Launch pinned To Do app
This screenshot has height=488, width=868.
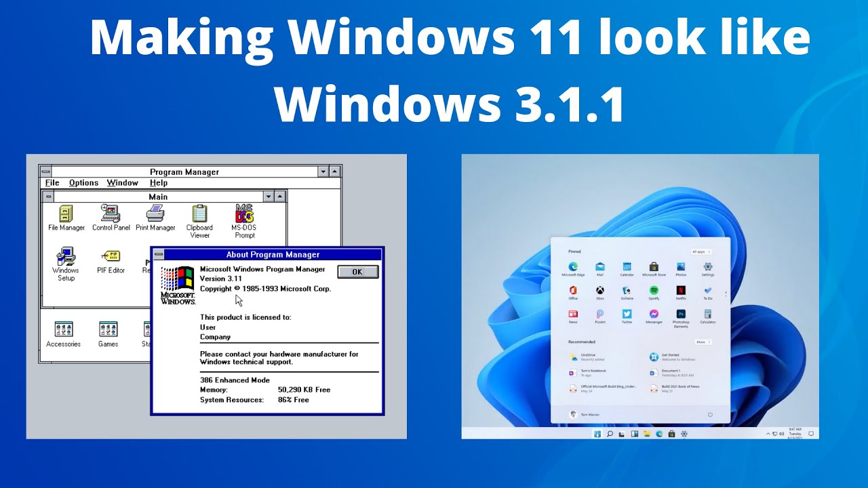tap(708, 293)
